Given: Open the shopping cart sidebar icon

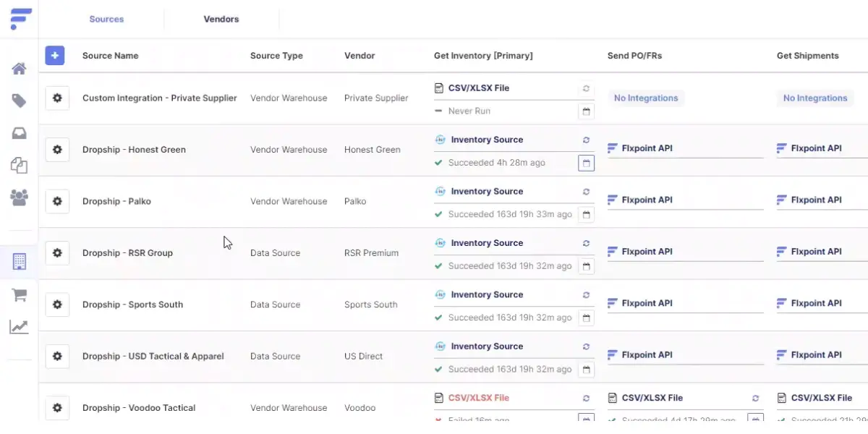Looking at the screenshot, I should (19, 294).
